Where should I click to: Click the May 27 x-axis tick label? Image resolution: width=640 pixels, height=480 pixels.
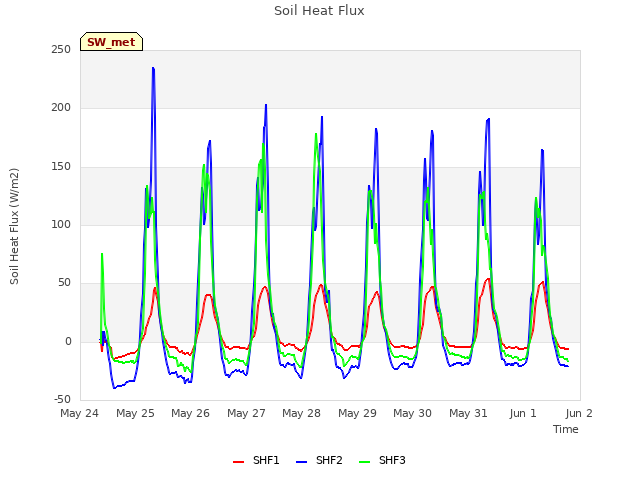[x=247, y=413]
